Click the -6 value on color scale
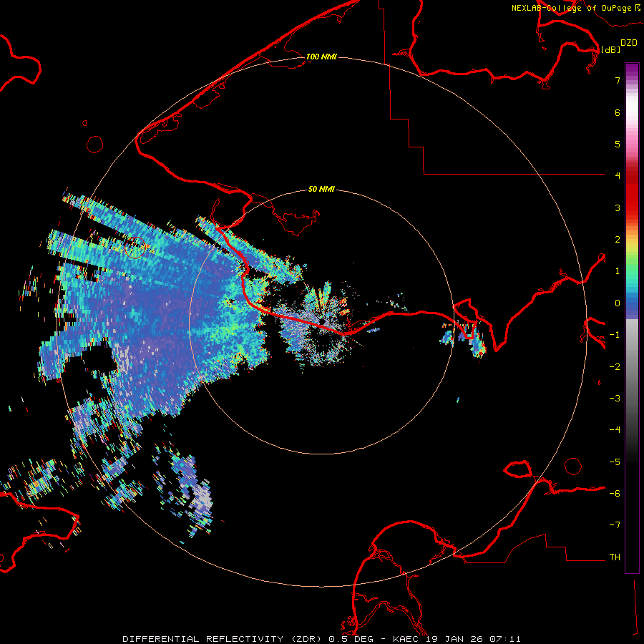This screenshot has width=644, height=644. click(x=615, y=494)
